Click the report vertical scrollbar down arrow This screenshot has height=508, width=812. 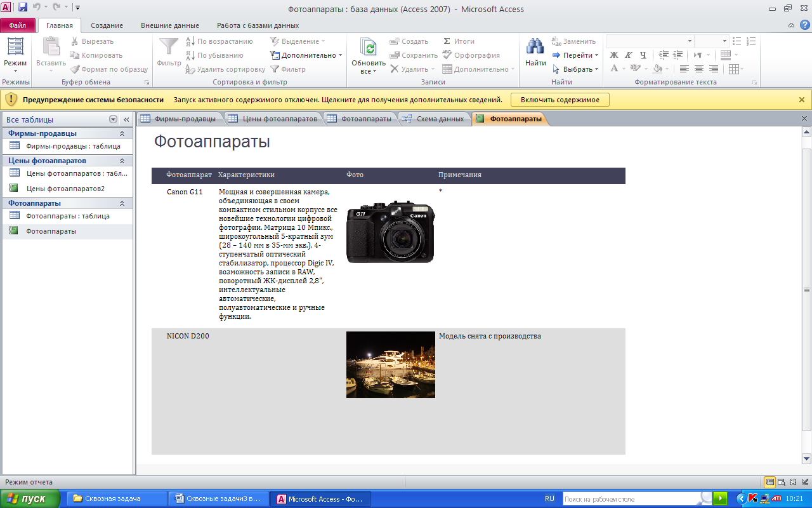(x=806, y=458)
